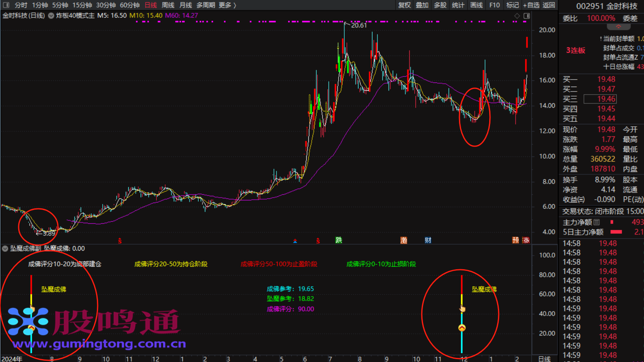This screenshot has height=362, width=644.
Task: Click the diamond marker icon above chart
Action: [517, 16]
